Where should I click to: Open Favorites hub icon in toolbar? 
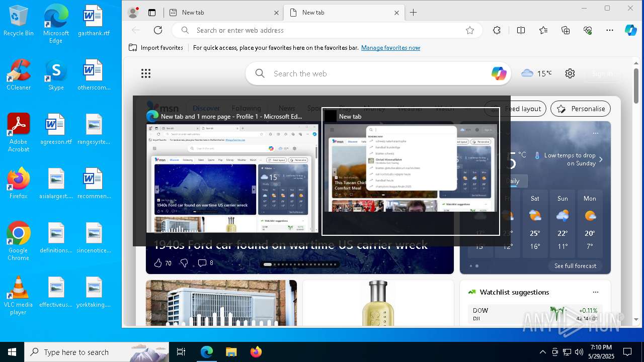543,30
